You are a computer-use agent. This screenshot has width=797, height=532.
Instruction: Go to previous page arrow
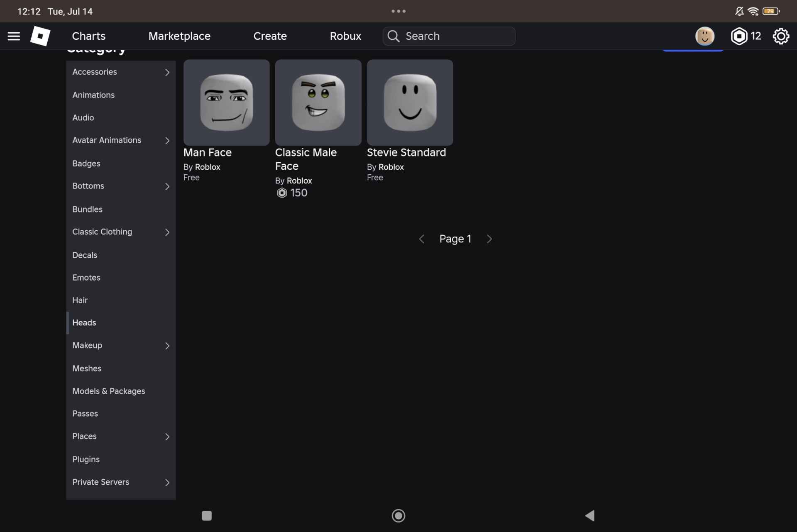[421, 239]
